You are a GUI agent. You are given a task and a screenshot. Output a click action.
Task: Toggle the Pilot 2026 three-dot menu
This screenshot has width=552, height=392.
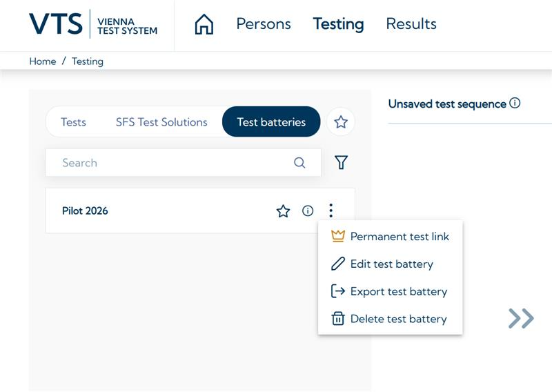pos(331,210)
